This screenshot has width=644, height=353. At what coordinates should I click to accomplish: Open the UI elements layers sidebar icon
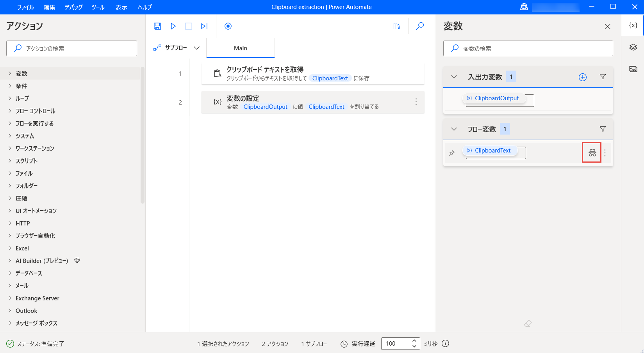(x=633, y=47)
